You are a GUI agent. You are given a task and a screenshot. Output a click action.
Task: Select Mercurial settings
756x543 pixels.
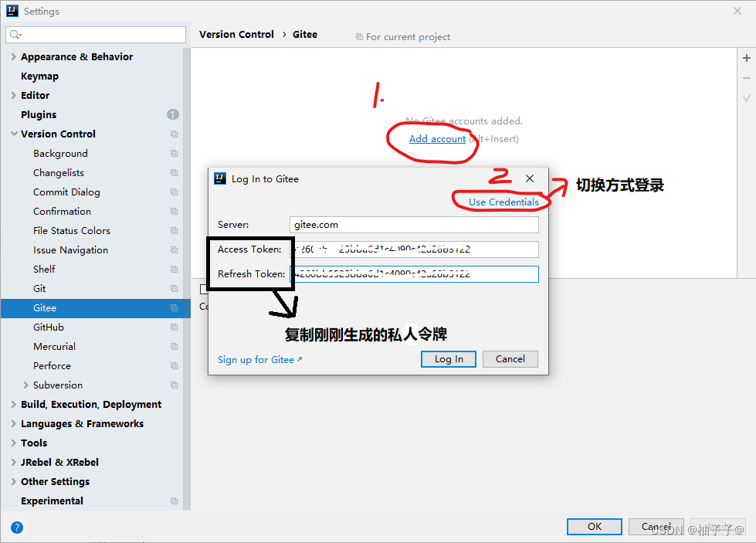pyautogui.click(x=54, y=346)
